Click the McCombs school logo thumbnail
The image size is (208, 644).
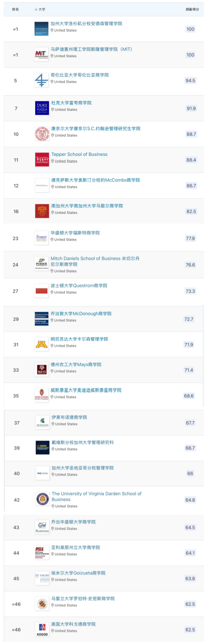tap(42, 185)
